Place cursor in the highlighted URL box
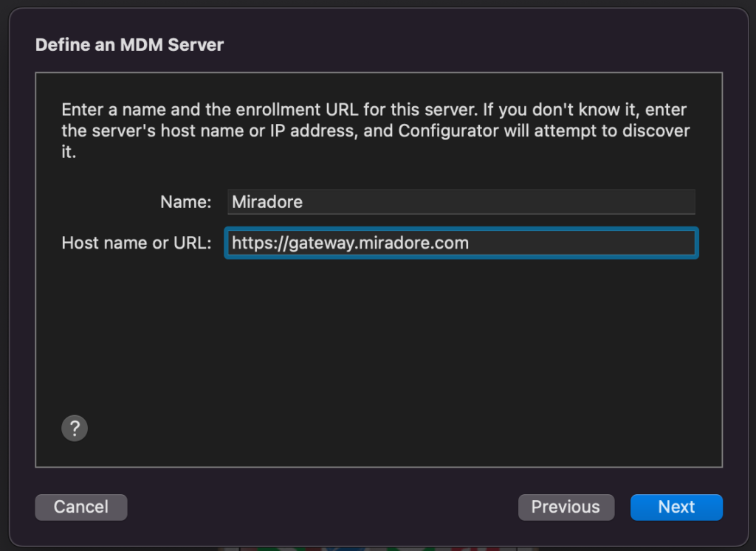Image resolution: width=756 pixels, height=551 pixels. click(461, 243)
